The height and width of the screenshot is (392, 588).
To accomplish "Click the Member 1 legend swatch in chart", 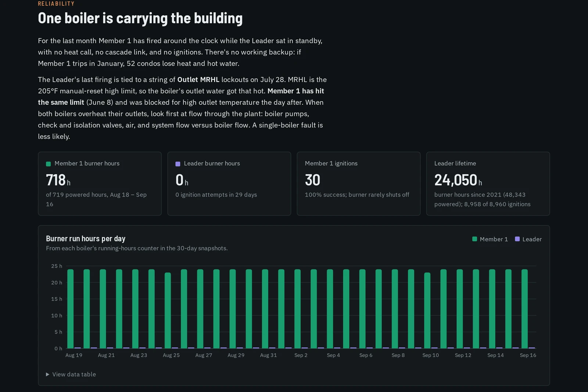I will tap(474, 239).
